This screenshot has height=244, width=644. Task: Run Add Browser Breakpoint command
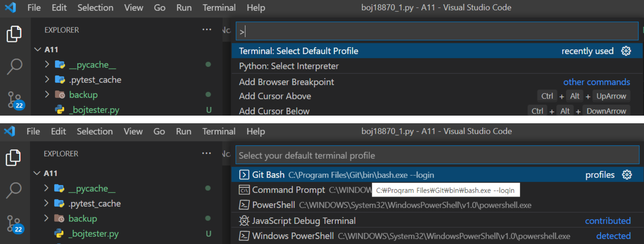click(437, 82)
